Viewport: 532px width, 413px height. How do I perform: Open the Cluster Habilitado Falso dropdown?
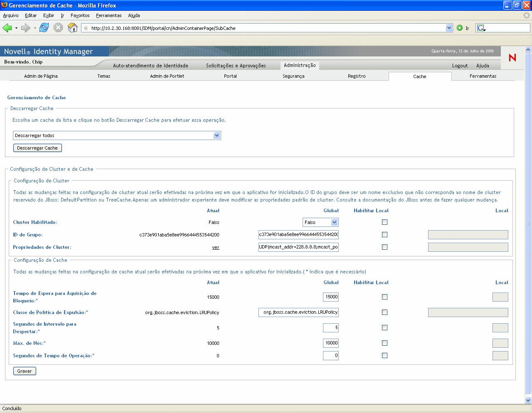click(320, 222)
